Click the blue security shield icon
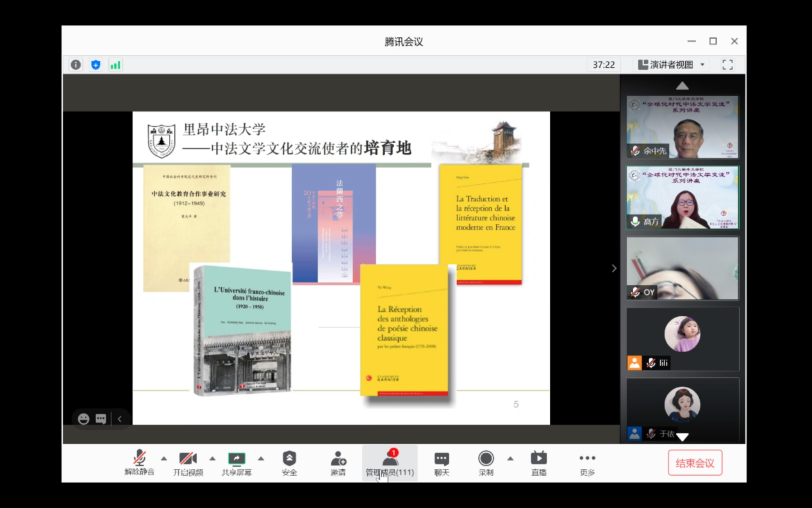The width and height of the screenshot is (812, 508). (x=95, y=65)
